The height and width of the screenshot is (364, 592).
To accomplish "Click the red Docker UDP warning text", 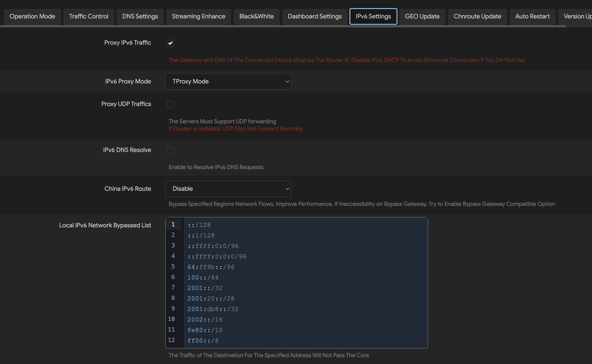I will 236,129.
